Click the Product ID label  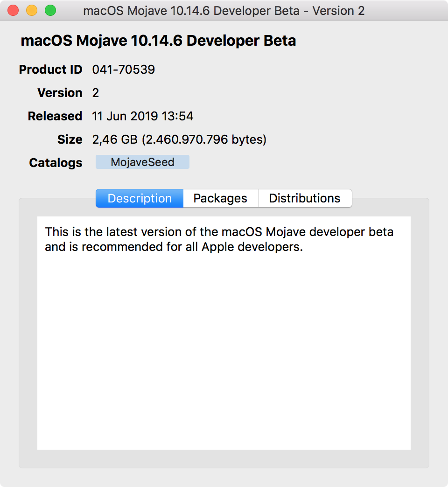coord(51,70)
